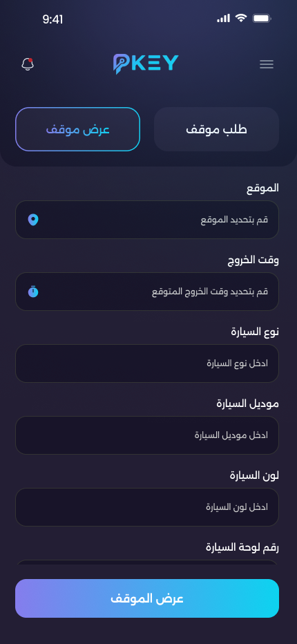Tap the الموقع field label
Screen dimensions: 297x644
click(262, 188)
